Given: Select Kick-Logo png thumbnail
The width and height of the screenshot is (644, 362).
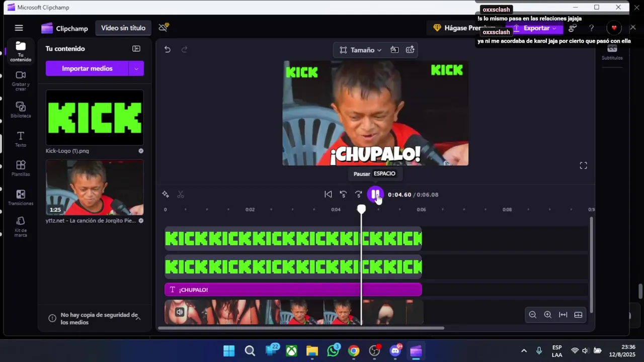Looking at the screenshot, I should 95,118.
